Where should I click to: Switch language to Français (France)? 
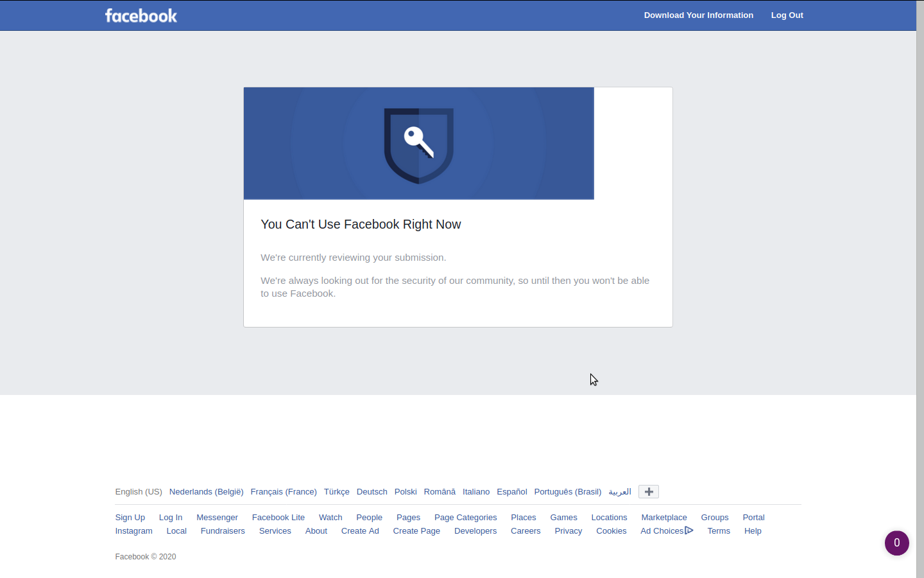(x=284, y=492)
